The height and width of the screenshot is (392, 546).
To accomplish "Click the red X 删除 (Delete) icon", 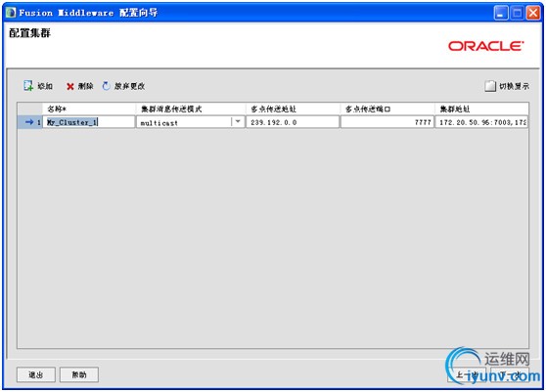I will [x=70, y=86].
